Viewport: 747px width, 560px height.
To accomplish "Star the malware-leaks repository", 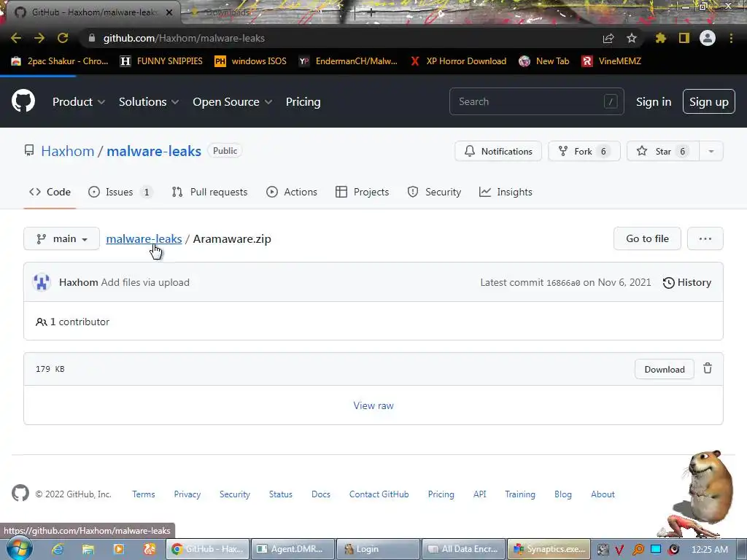I will (x=663, y=152).
